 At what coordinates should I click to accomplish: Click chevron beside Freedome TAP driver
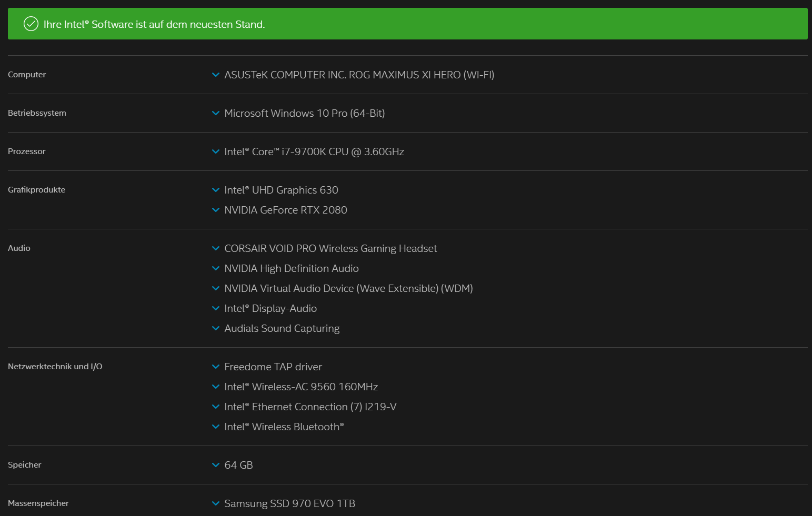click(215, 367)
